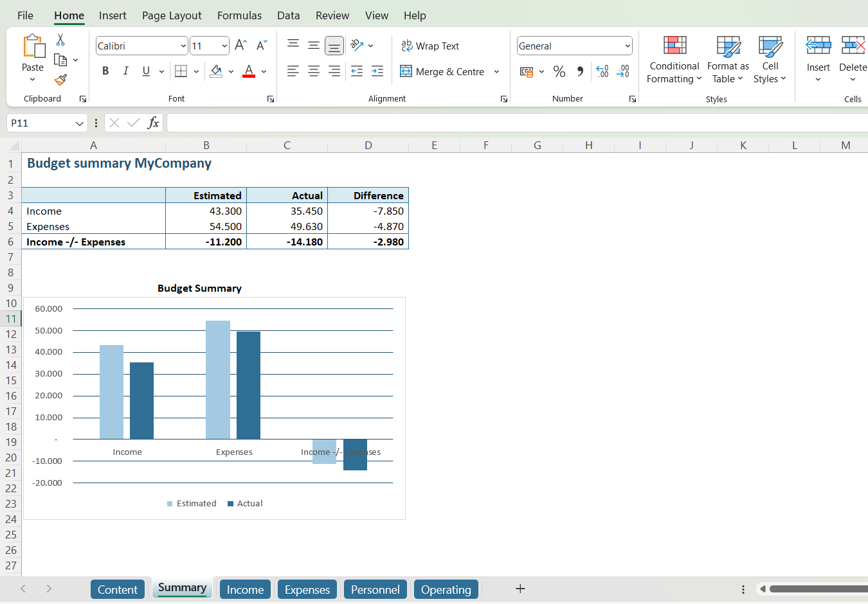Toggle Underline formatting
This screenshot has width=868, height=604.
coord(146,71)
